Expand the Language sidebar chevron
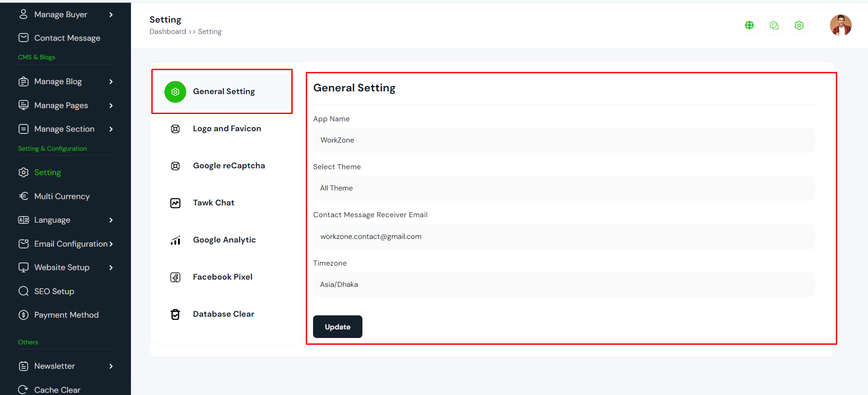Screen dimensions: 868x395 111,220
